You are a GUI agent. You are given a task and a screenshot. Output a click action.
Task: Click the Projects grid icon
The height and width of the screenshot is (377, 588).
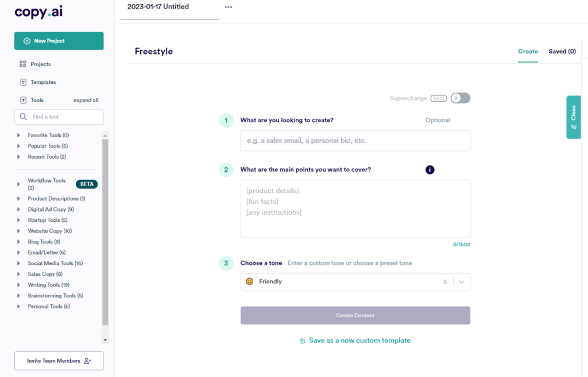(23, 64)
